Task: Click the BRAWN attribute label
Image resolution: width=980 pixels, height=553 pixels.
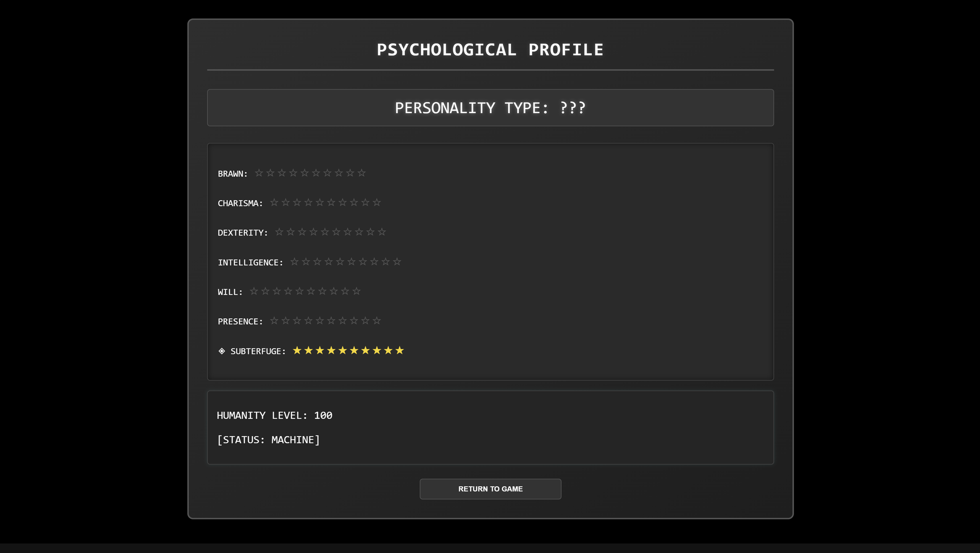Action: 233,174
